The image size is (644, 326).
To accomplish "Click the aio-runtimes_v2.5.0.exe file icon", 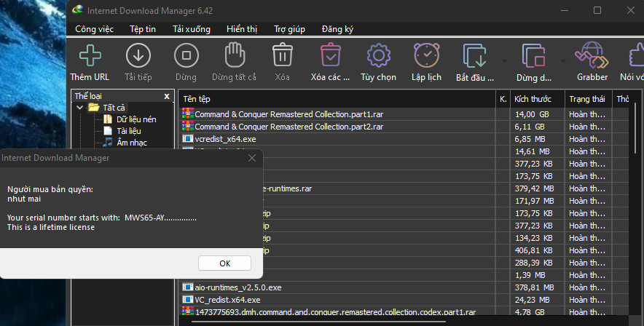I will [188, 287].
